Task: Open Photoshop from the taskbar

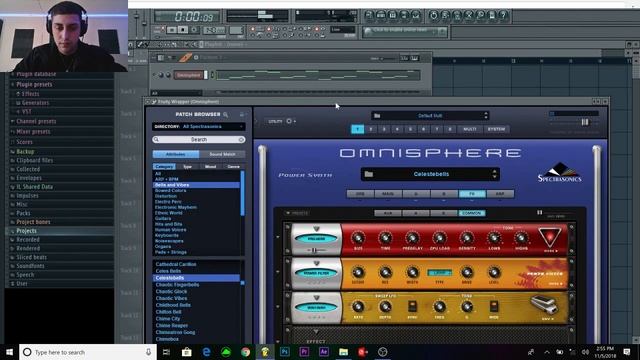Action: point(284,351)
